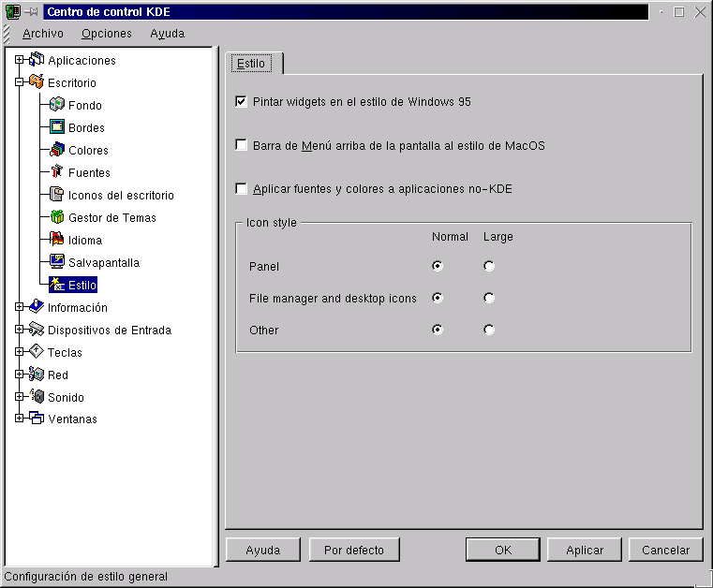
Task: Click the Por defecto button
Action: click(354, 550)
